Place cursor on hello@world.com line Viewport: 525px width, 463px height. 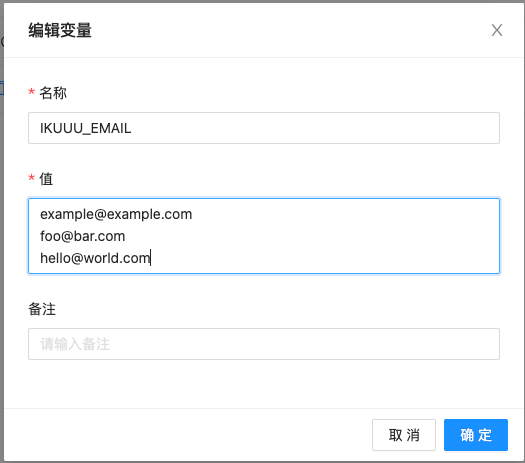click(95, 258)
